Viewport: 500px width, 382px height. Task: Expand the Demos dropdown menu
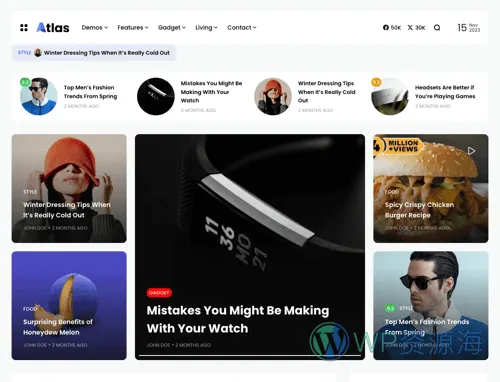tap(95, 28)
